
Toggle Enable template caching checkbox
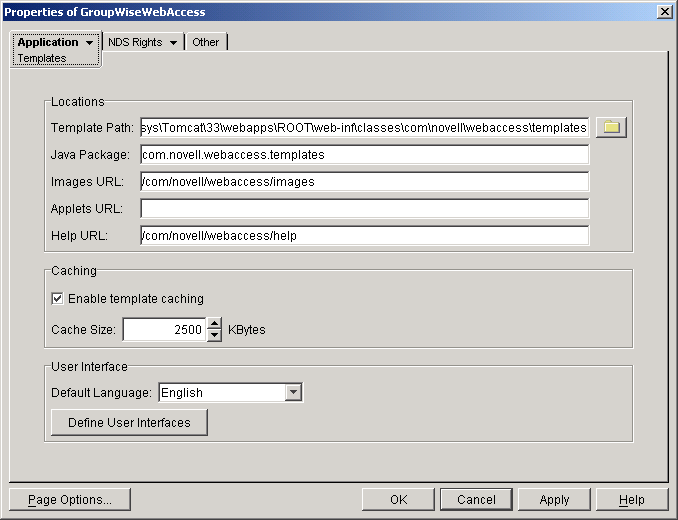point(57,298)
